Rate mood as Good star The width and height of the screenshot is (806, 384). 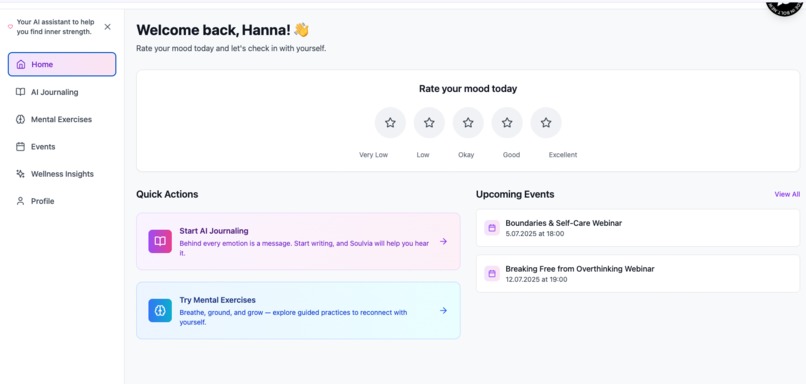click(507, 123)
